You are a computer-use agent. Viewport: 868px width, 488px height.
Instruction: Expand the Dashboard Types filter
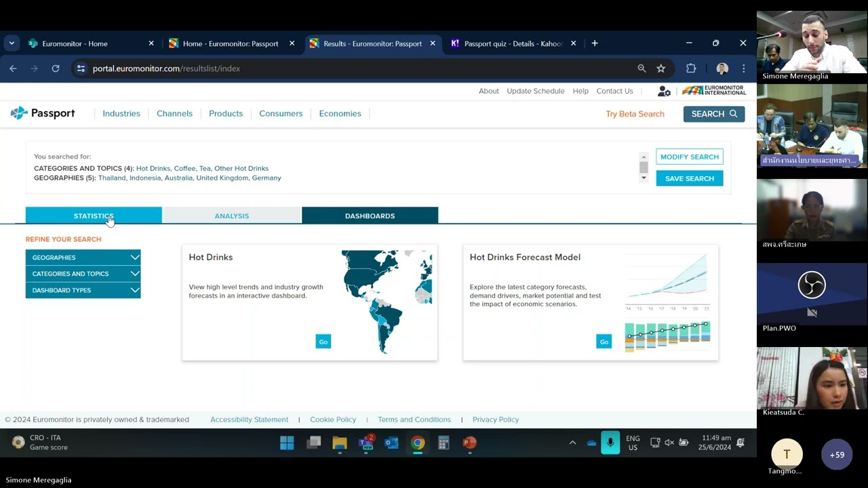point(83,290)
